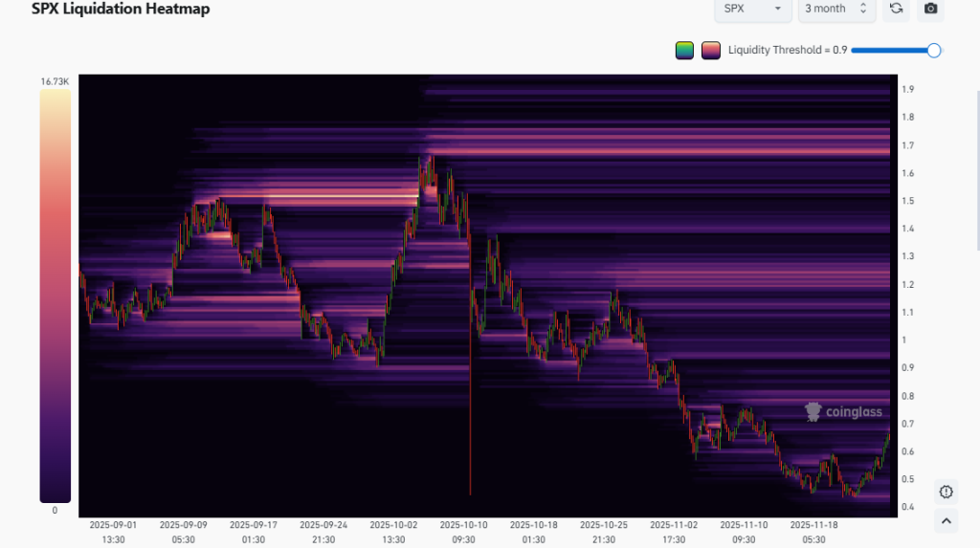Take a chart screenshot with camera icon
The width and height of the screenshot is (980, 548).
coord(930,9)
